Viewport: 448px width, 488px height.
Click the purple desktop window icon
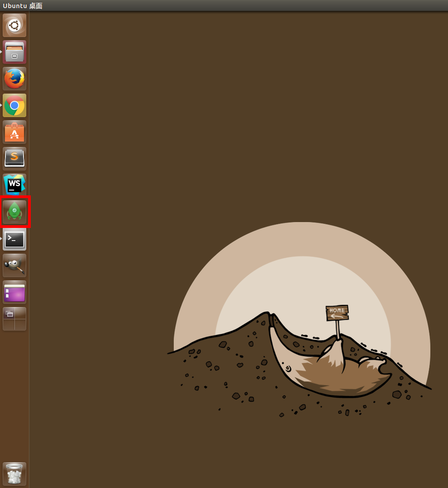click(x=14, y=292)
